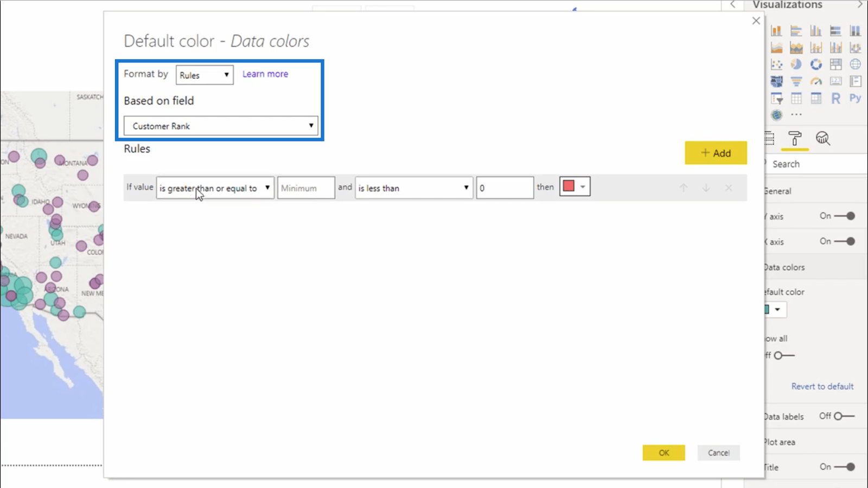Image resolution: width=868 pixels, height=488 pixels.
Task: Select the slicer visualization
Action: [776, 98]
